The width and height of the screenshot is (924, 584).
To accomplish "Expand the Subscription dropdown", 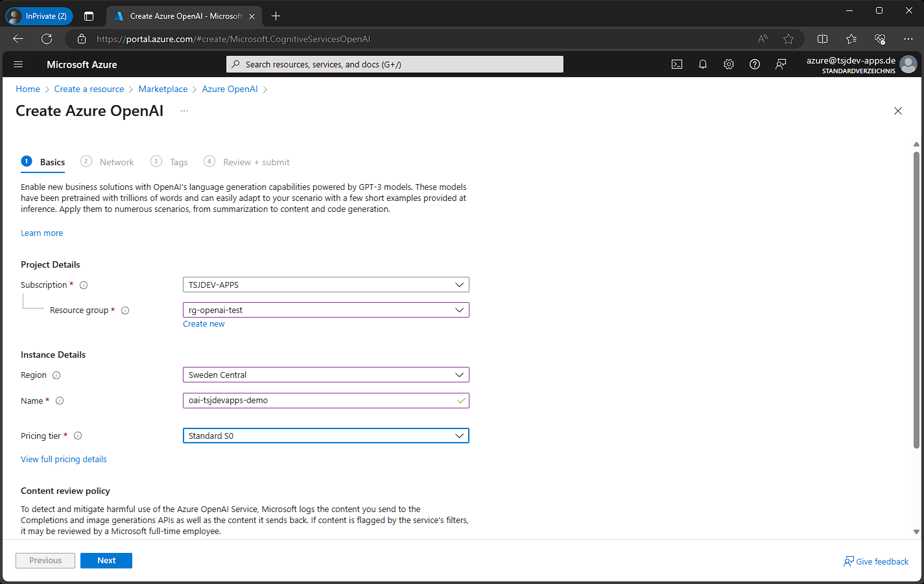I will pyautogui.click(x=326, y=285).
